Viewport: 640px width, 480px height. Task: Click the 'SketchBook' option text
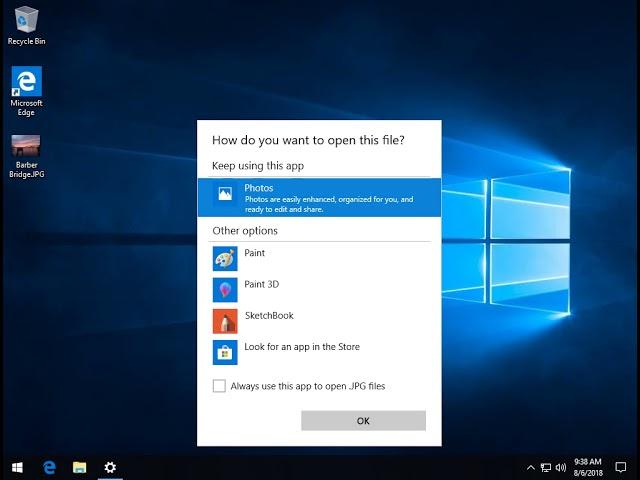pos(269,316)
